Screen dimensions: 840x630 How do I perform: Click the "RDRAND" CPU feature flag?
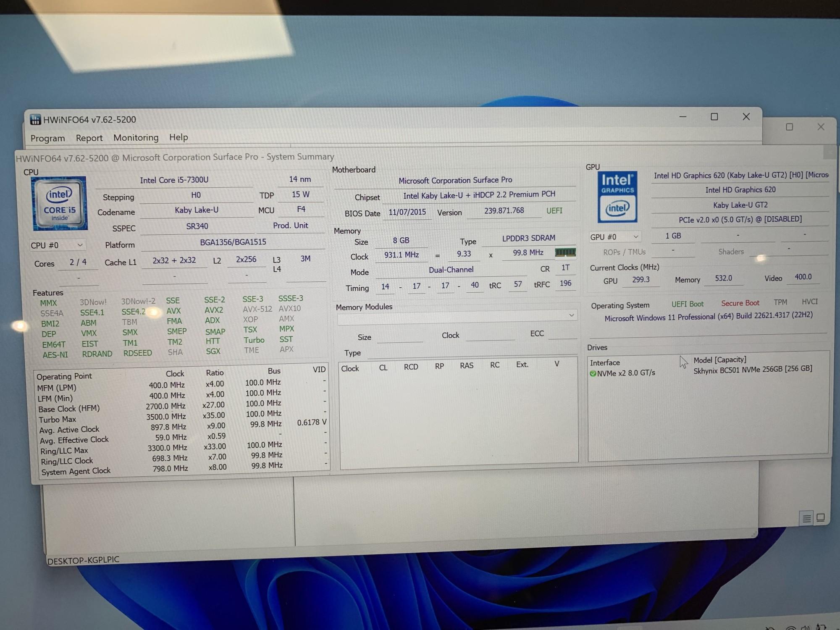point(97,354)
